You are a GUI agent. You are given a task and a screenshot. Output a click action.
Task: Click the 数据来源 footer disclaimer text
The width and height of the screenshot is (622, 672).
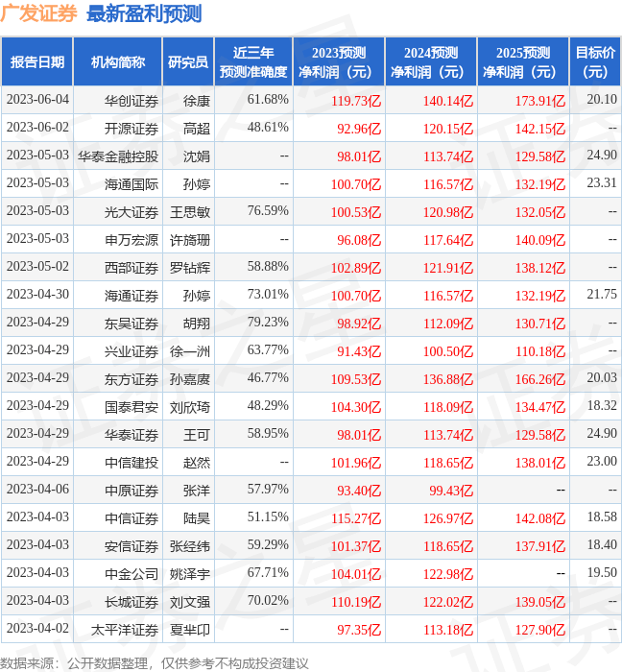[x=155, y=662]
